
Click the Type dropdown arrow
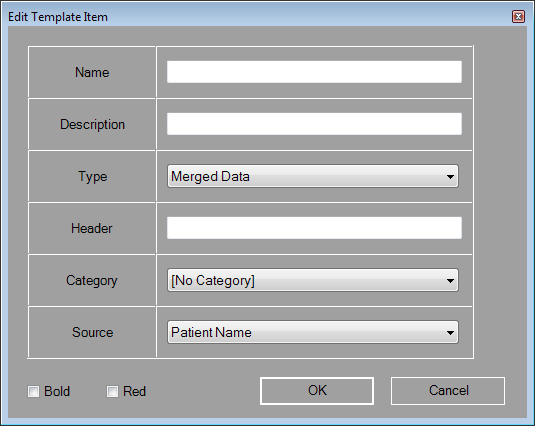click(x=450, y=177)
